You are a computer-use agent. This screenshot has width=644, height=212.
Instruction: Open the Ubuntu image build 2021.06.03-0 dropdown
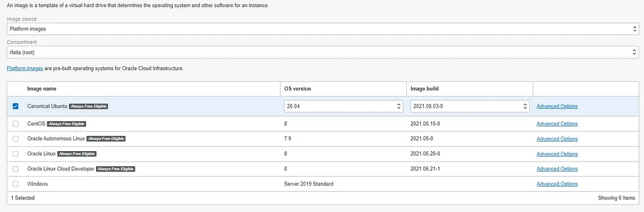[470, 107]
